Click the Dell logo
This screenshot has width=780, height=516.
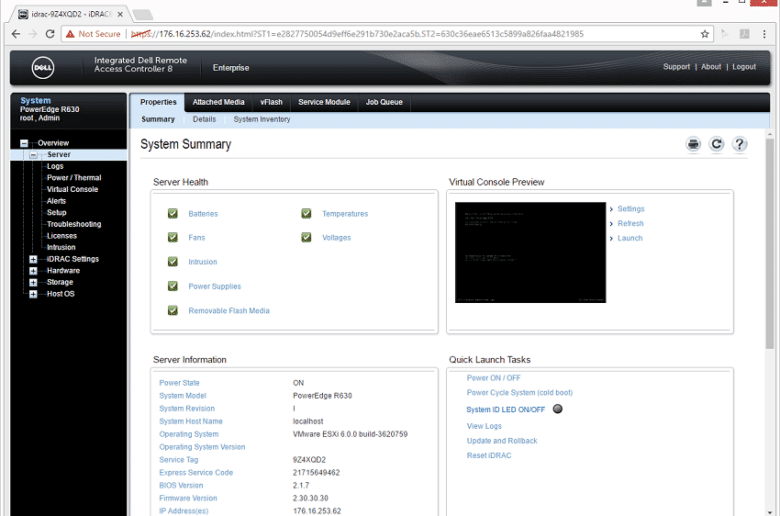(x=43, y=68)
